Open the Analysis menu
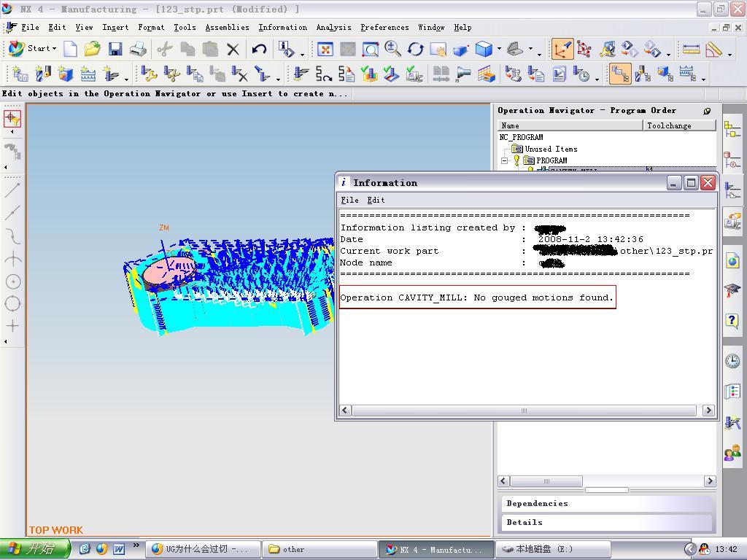 point(333,28)
